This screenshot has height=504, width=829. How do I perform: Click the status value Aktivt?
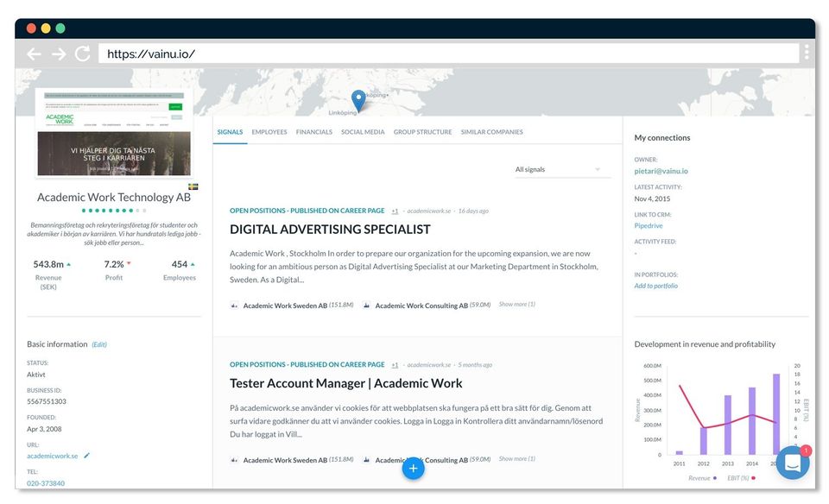[x=36, y=375]
